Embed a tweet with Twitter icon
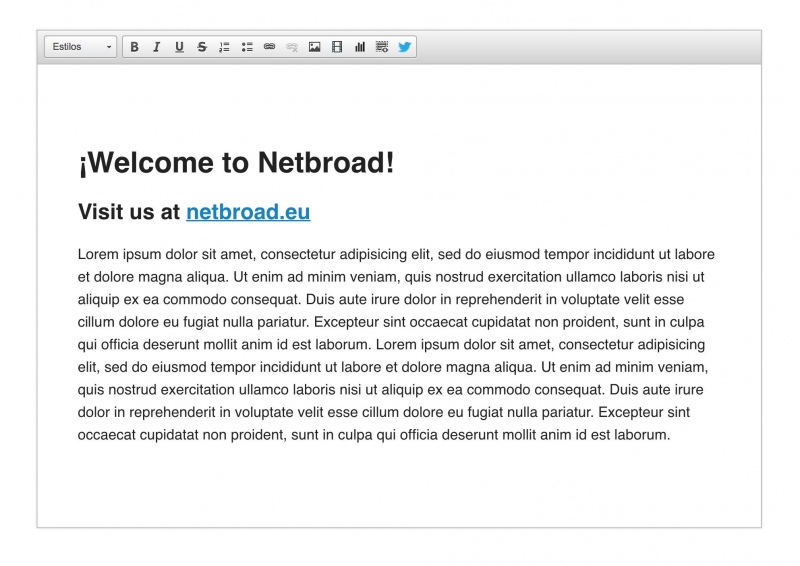 [404, 47]
